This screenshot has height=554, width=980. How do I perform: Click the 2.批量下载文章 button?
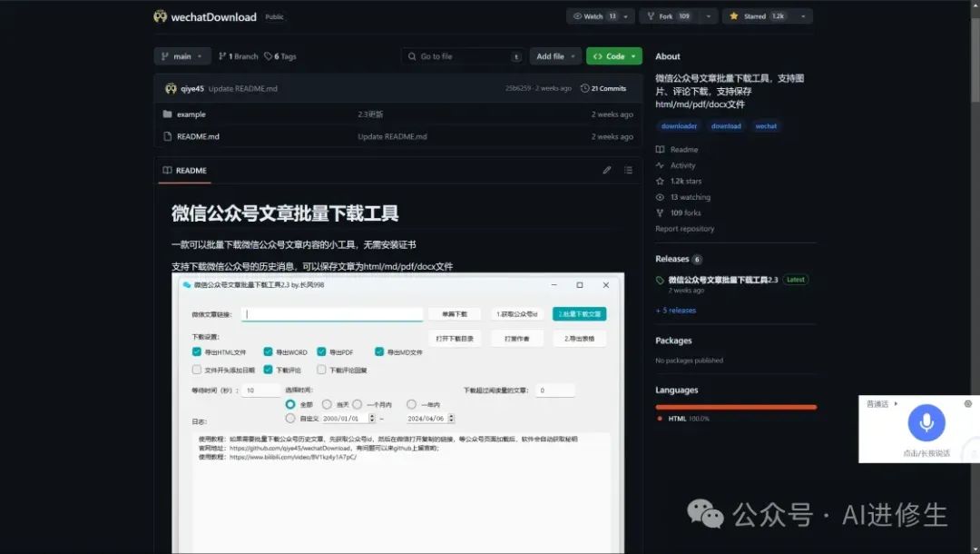[x=579, y=314]
